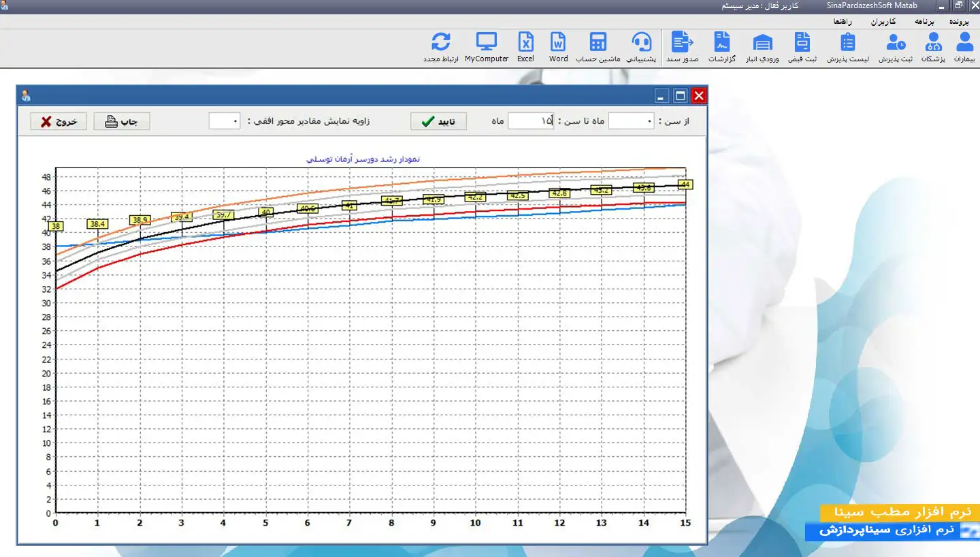This screenshot has height=557, width=980.
Task: Click the issue document (صدور سند) icon
Action: pos(682,47)
